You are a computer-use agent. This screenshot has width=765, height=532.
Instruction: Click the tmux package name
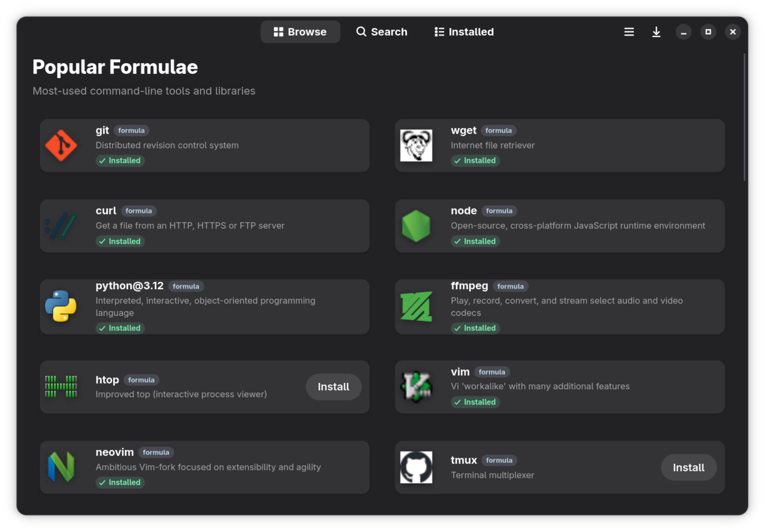coord(464,460)
